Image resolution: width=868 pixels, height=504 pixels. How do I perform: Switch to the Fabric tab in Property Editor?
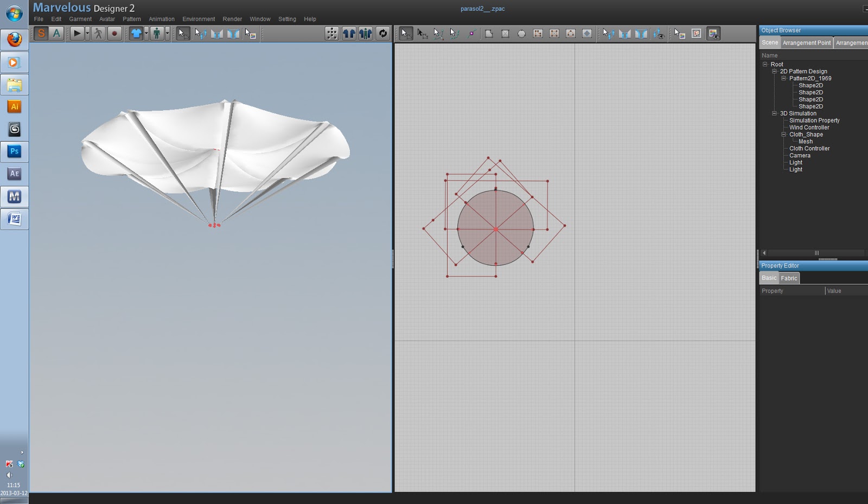click(789, 278)
